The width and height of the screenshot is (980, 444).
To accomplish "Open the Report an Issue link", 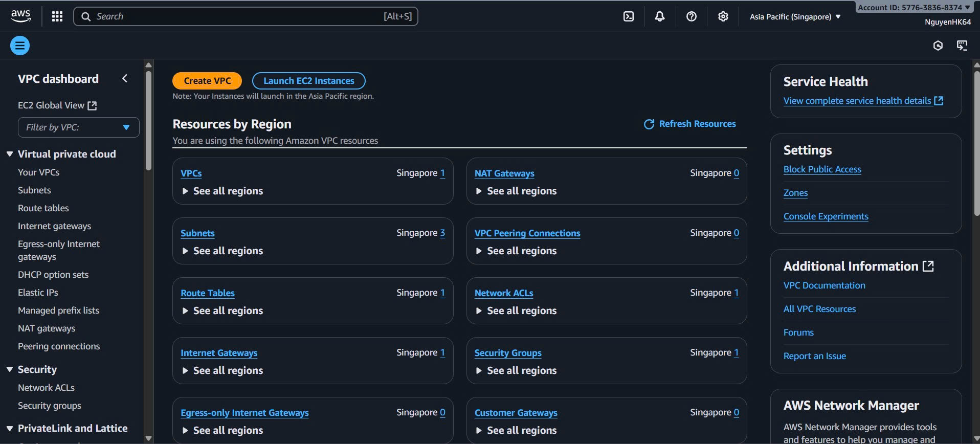I will pos(815,356).
